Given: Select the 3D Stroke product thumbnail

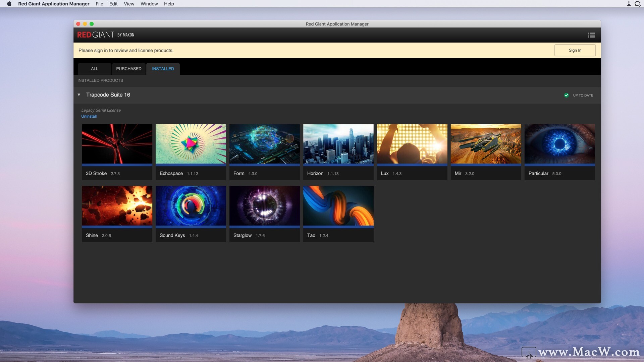Looking at the screenshot, I should 117,144.
